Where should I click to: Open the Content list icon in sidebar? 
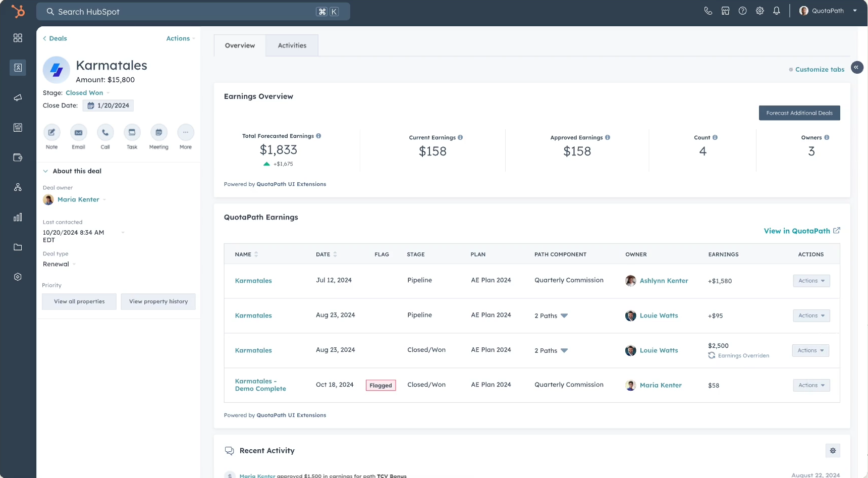click(x=18, y=127)
